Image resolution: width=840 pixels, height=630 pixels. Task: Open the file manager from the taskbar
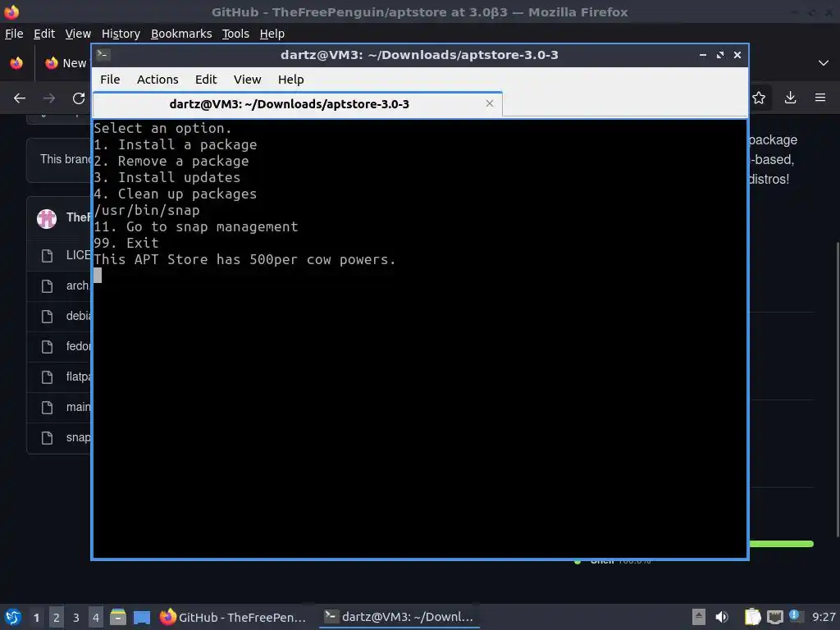pyautogui.click(x=118, y=617)
